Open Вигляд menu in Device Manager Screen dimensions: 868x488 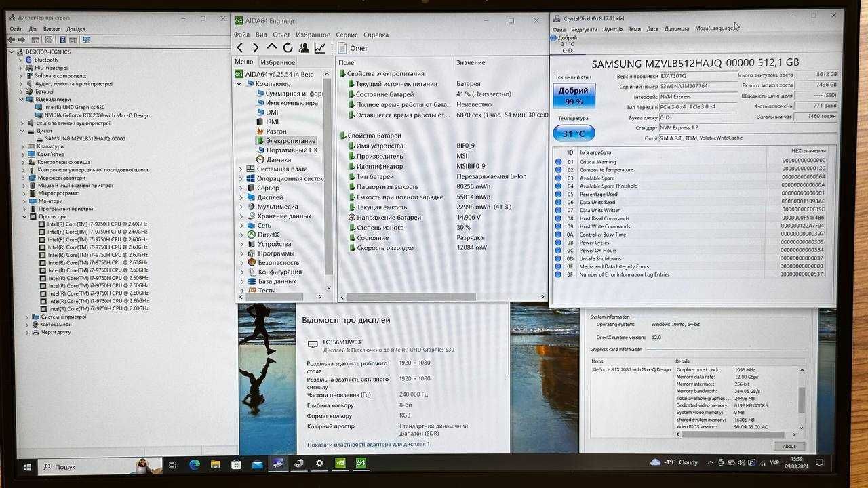[x=52, y=29]
